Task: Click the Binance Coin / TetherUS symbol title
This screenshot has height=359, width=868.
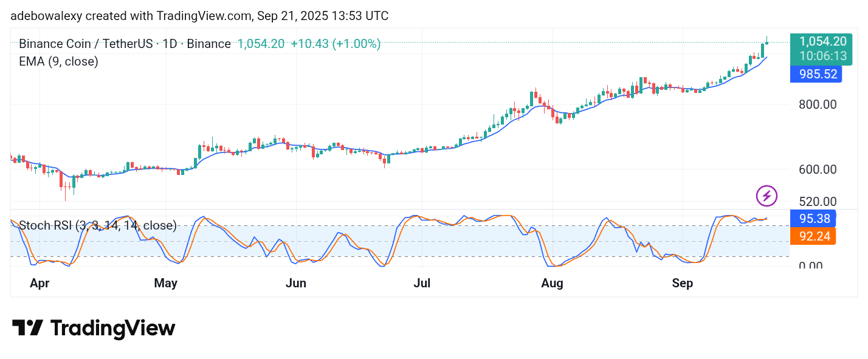Action: (x=125, y=44)
